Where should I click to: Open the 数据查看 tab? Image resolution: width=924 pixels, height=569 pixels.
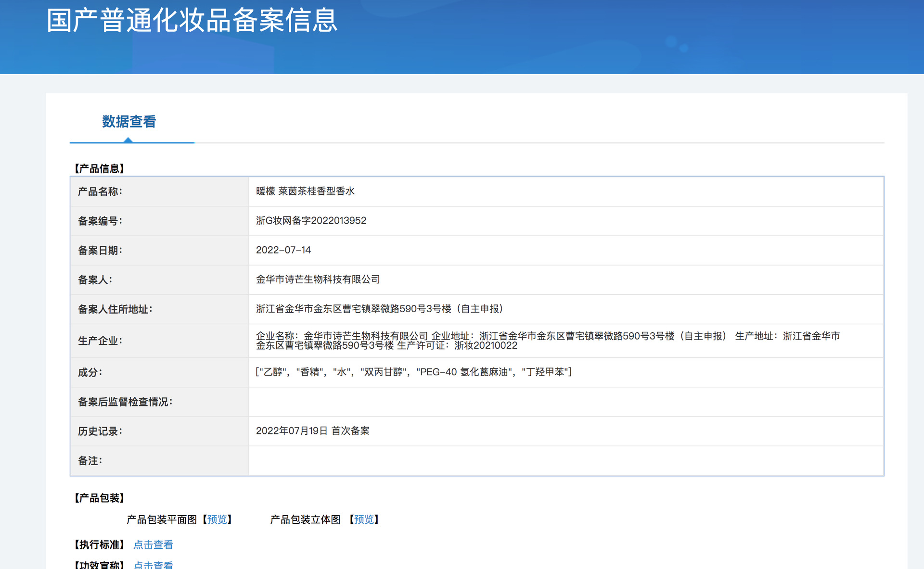(129, 122)
